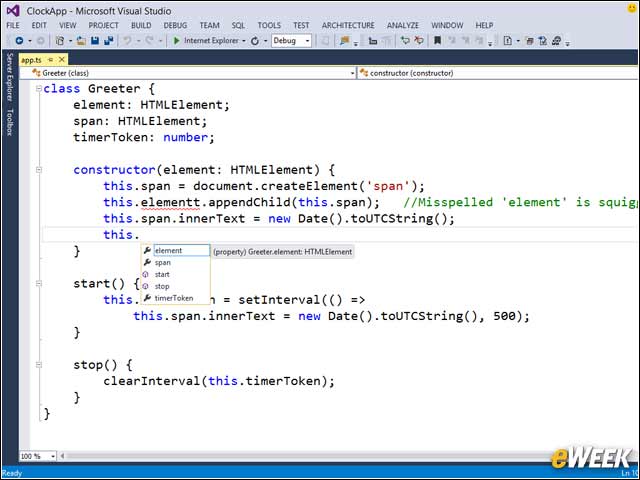Click the horizontal scrollbar left arrow
The height and width of the screenshot is (480, 640).
[x=62, y=456]
